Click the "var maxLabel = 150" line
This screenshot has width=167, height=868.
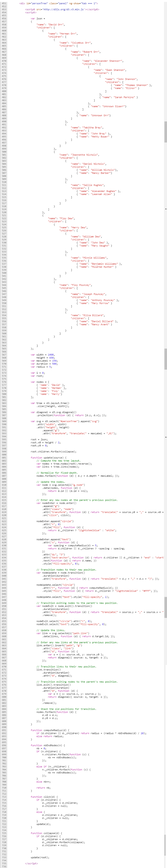tap(44, 361)
